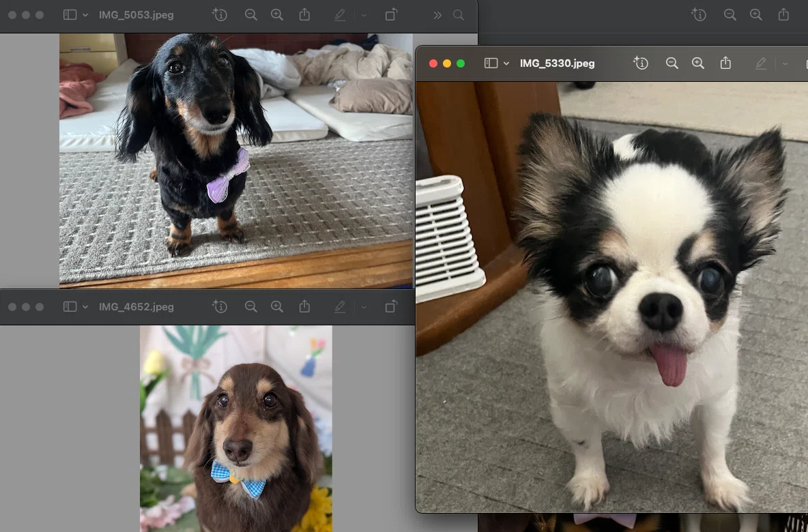Enable Markup toolbar in IMG_5330.jpeg window
The image size is (808, 532).
[x=761, y=63]
